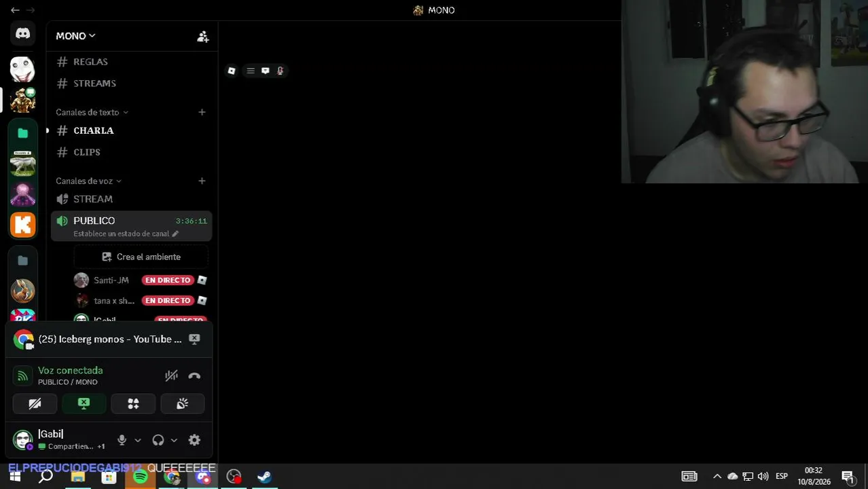Open connection signal details icon
Viewport: 868px width, 489px height.
pyautogui.click(x=23, y=376)
